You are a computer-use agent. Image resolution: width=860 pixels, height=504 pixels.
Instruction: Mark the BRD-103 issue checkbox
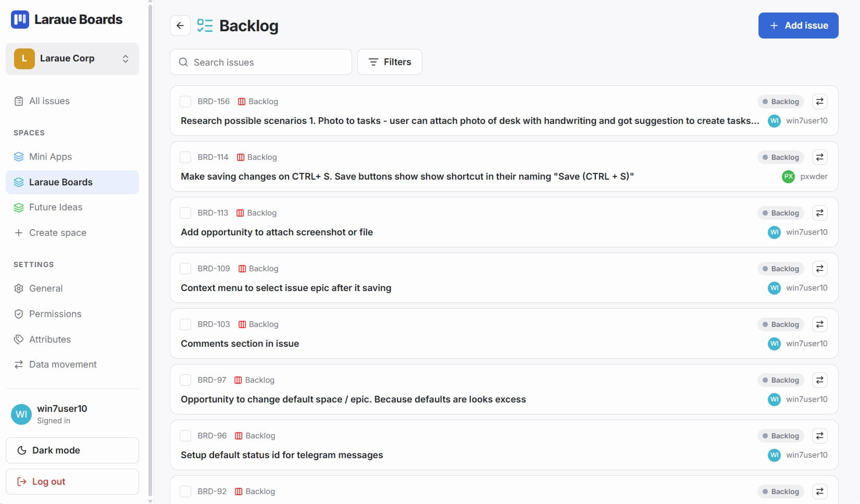pyautogui.click(x=185, y=324)
